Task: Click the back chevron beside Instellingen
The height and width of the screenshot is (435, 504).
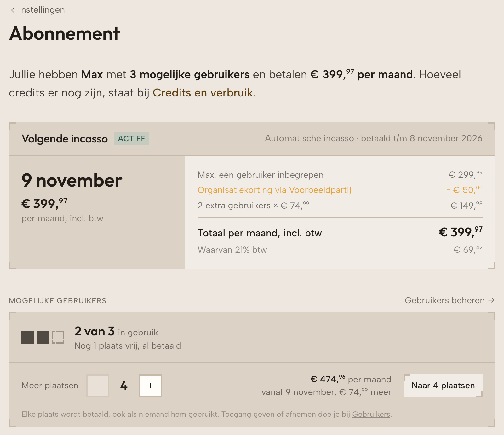Action: tap(13, 10)
